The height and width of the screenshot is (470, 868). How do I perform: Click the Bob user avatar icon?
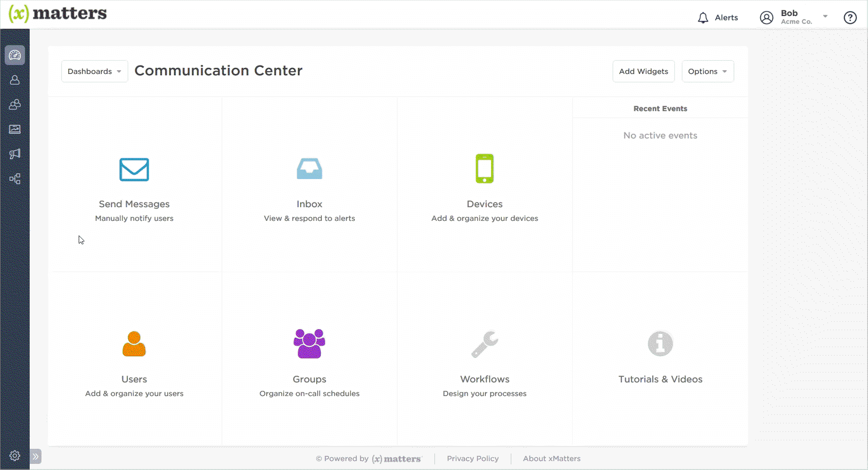[767, 18]
